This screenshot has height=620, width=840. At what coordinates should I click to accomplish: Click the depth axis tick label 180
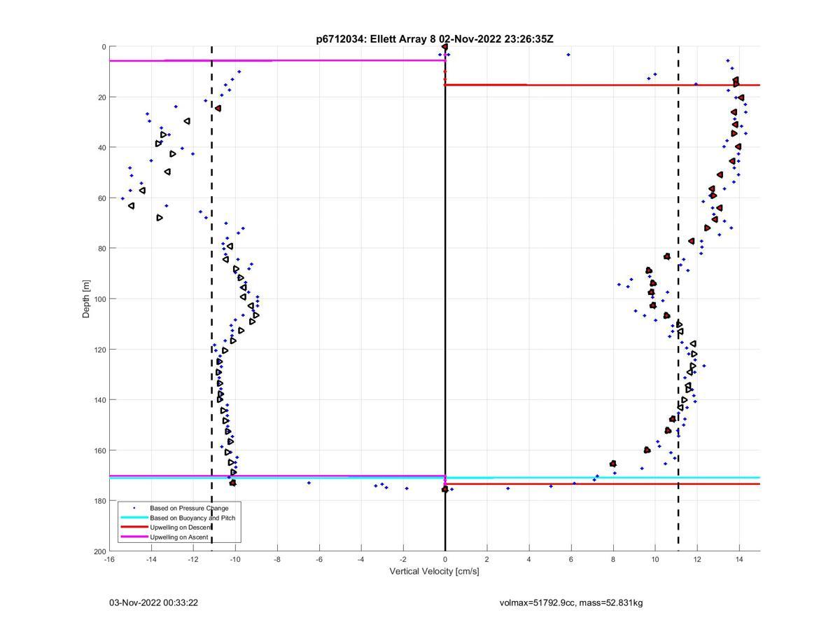pyautogui.click(x=100, y=501)
